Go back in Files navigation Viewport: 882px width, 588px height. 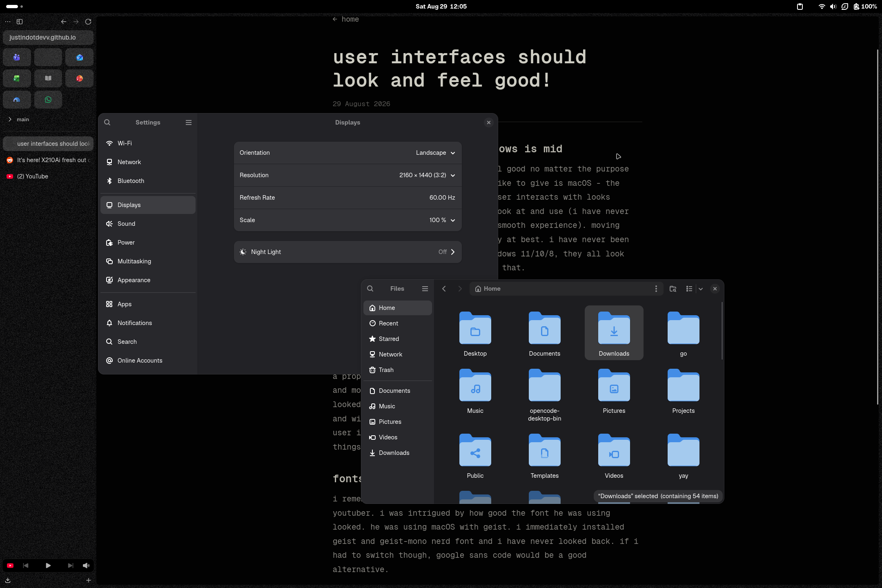pos(444,289)
